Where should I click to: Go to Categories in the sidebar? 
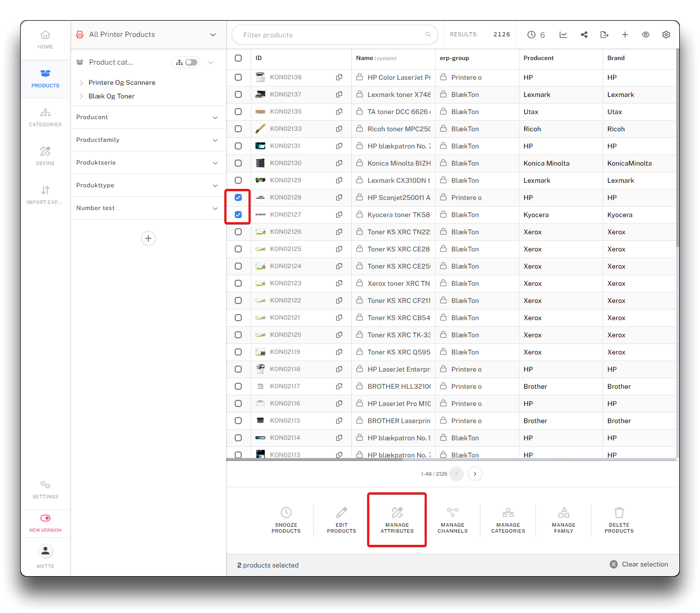click(x=45, y=117)
